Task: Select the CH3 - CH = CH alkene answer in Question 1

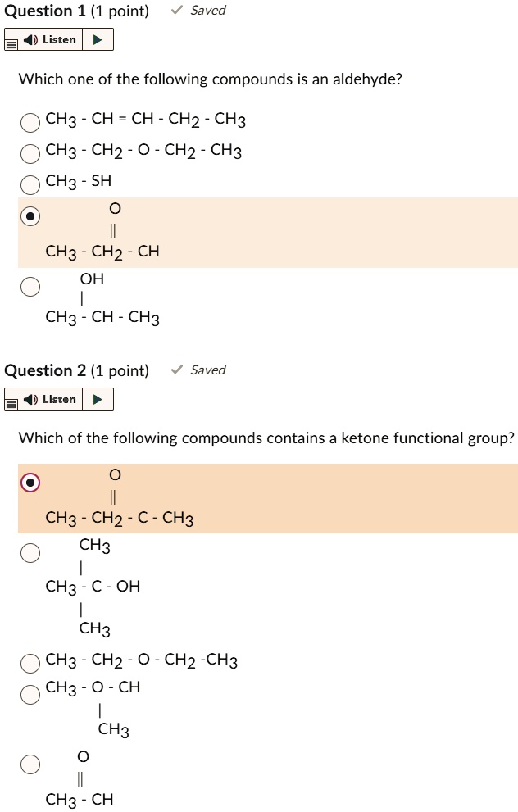Action: 30,122
